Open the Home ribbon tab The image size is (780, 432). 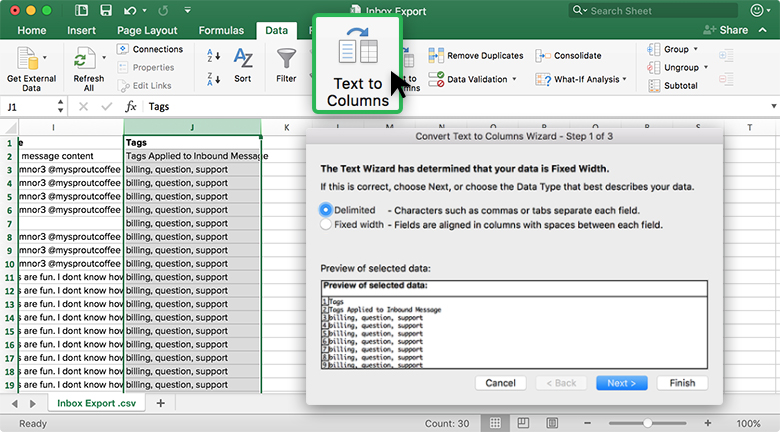pos(32,30)
